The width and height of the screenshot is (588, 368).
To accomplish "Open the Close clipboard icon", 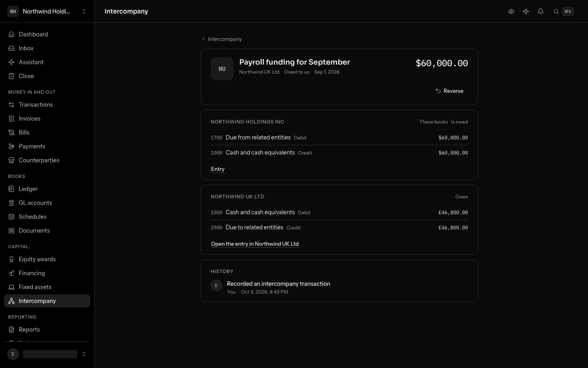I will coord(11,76).
